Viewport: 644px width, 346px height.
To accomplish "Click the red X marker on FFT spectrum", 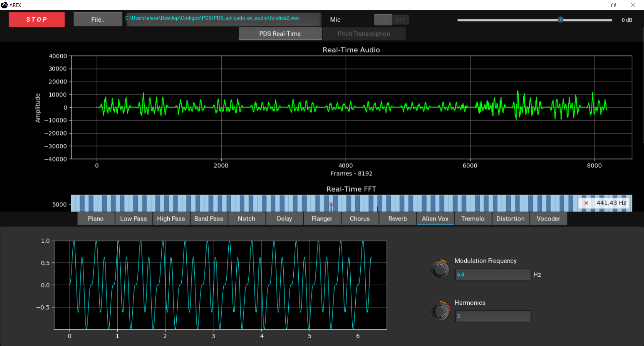I will click(331, 204).
